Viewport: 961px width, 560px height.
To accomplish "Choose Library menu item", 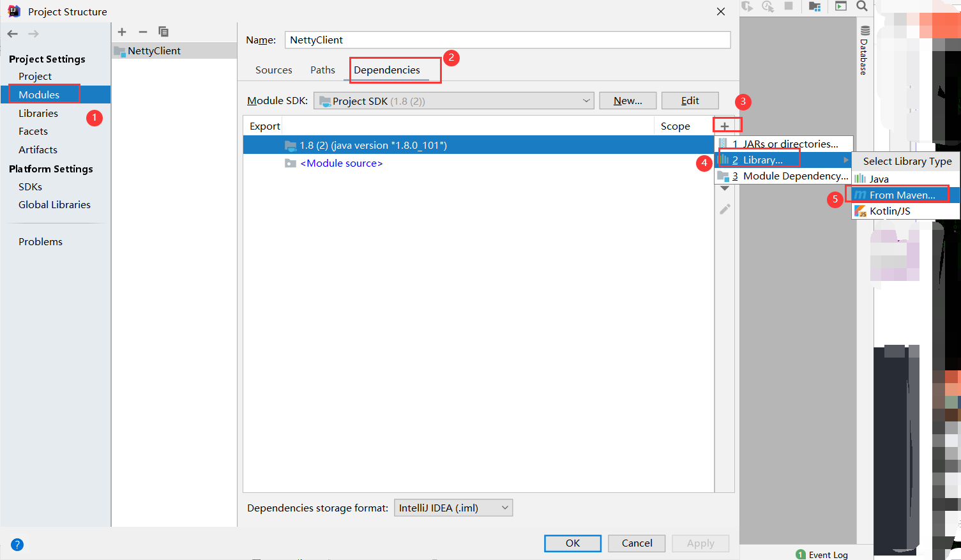I will (783, 160).
